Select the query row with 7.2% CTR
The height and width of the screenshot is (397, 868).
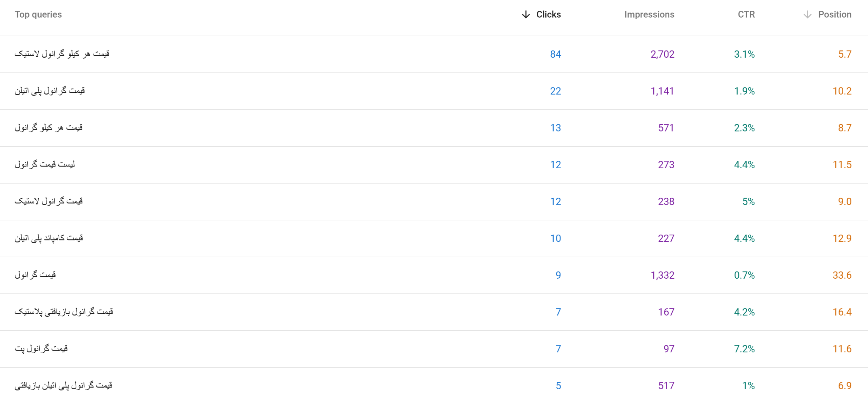point(434,349)
